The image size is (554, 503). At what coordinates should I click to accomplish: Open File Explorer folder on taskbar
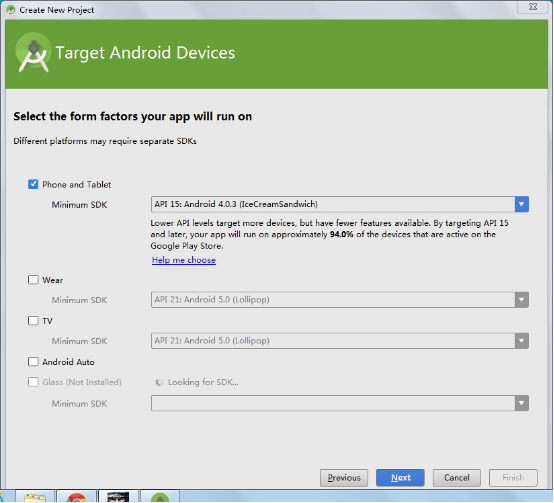(35, 496)
